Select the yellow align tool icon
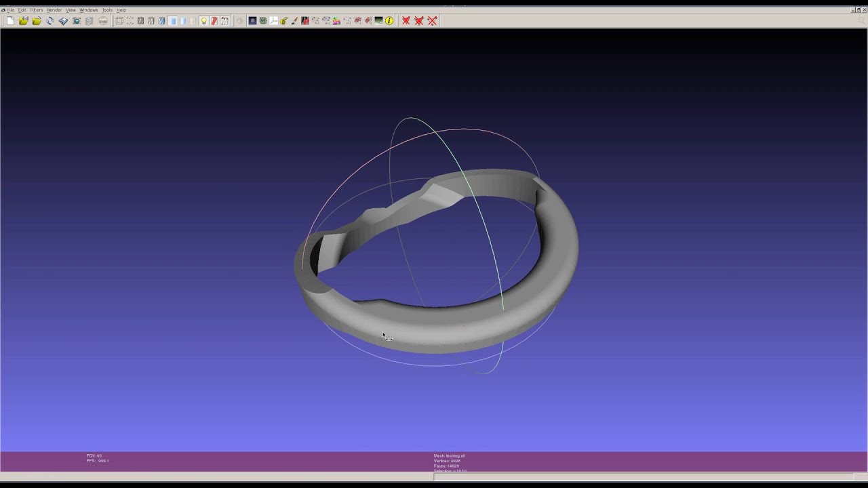This screenshot has width=868, height=488. tap(283, 21)
